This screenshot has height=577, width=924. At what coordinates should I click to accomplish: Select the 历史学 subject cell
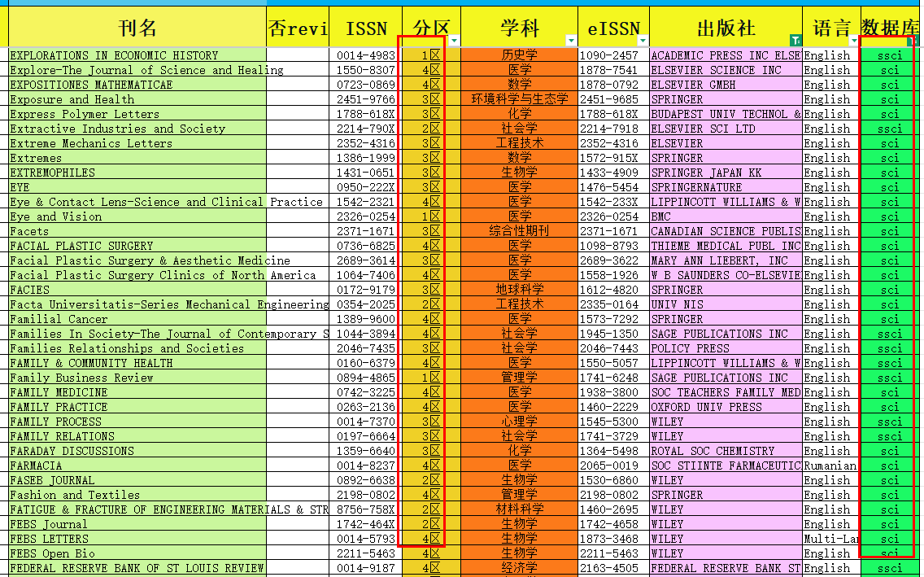coord(519,55)
